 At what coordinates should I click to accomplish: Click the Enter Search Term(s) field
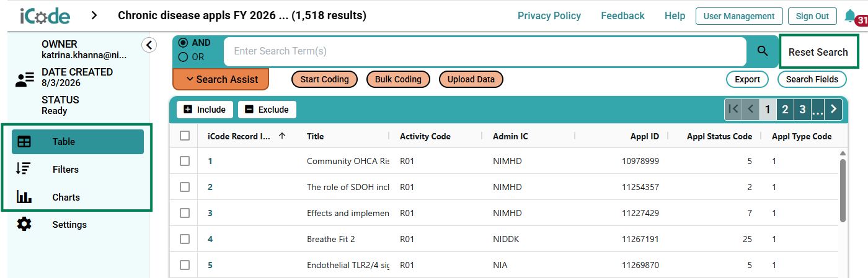pyautogui.click(x=485, y=51)
